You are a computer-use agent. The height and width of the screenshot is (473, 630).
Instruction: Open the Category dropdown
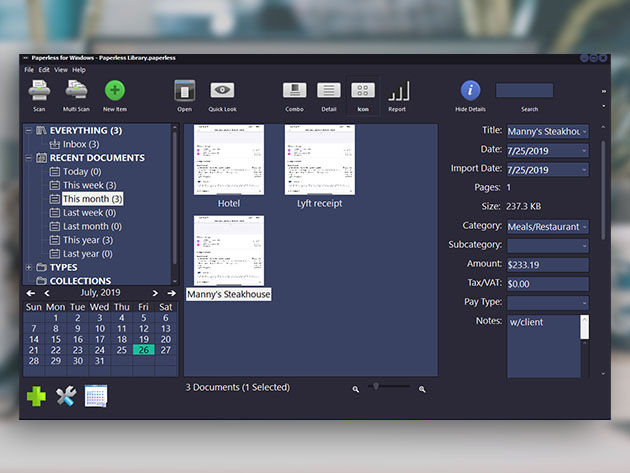coord(584,227)
